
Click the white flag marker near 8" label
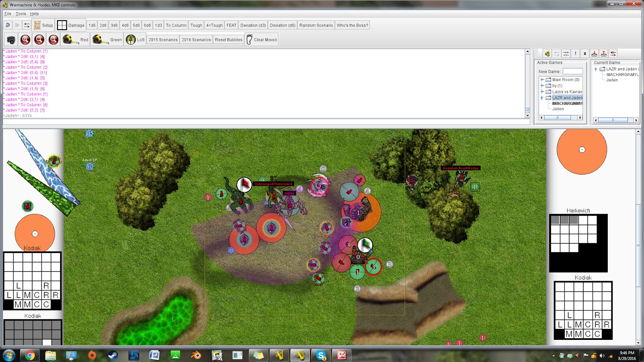click(x=244, y=185)
